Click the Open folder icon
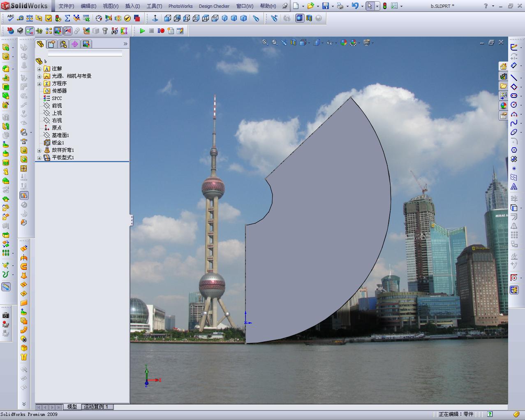The height and width of the screenshot is (420, 525). pos(310,6)
